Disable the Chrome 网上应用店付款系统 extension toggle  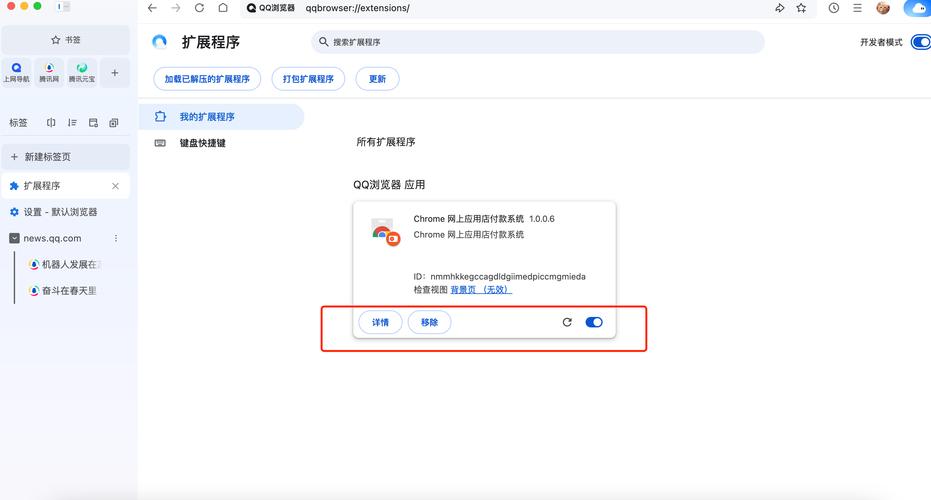pos(594,322)
